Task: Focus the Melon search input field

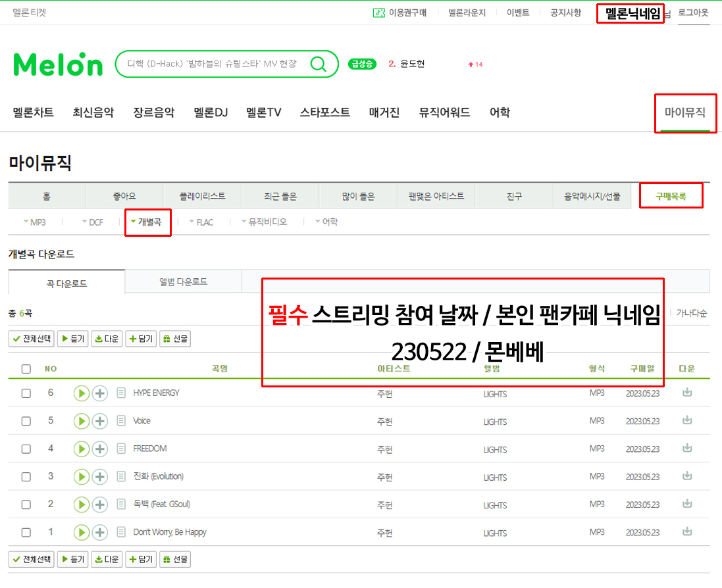Action: tap(213, 64)
